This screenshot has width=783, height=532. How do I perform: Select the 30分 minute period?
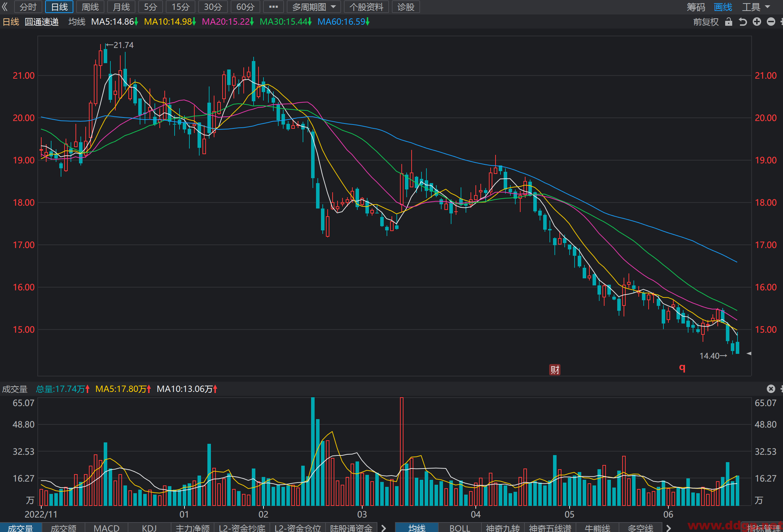click(213, 7)
